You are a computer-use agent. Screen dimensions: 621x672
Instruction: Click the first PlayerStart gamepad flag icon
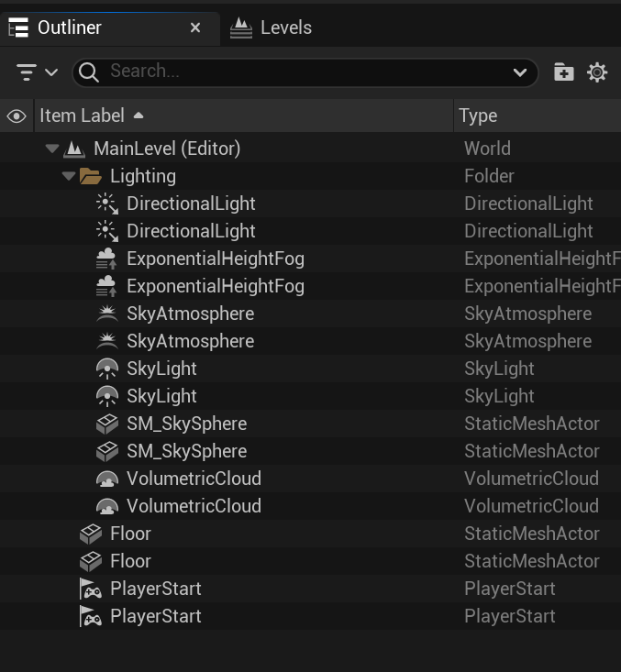click(91, 589)
